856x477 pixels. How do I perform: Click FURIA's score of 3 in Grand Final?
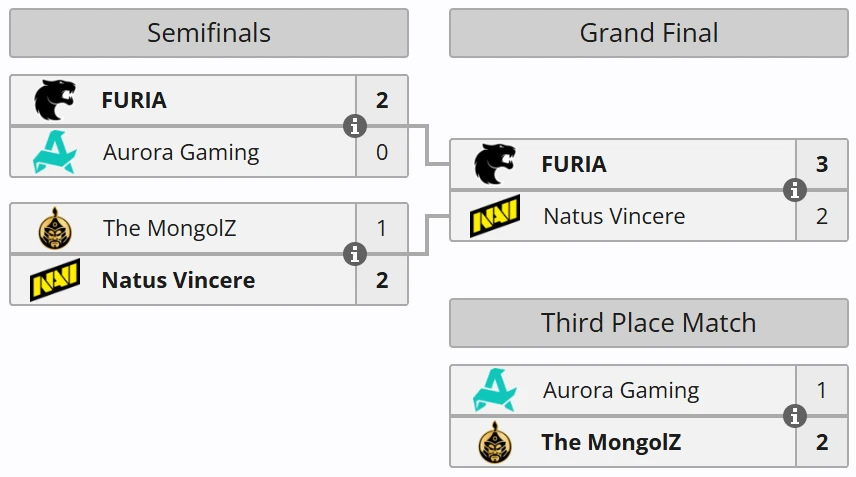822,164
